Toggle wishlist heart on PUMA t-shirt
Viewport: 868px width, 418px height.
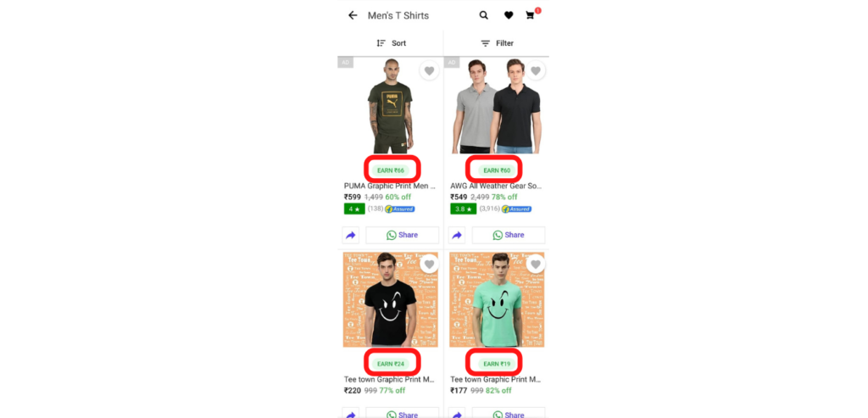(429, 71)
